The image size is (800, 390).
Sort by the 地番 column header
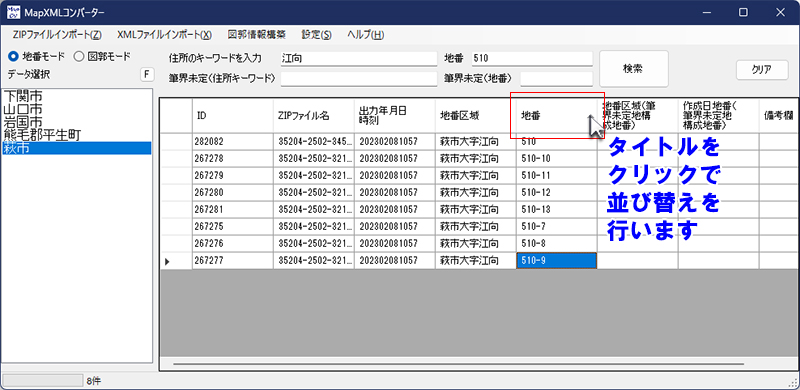click(557, 116)
